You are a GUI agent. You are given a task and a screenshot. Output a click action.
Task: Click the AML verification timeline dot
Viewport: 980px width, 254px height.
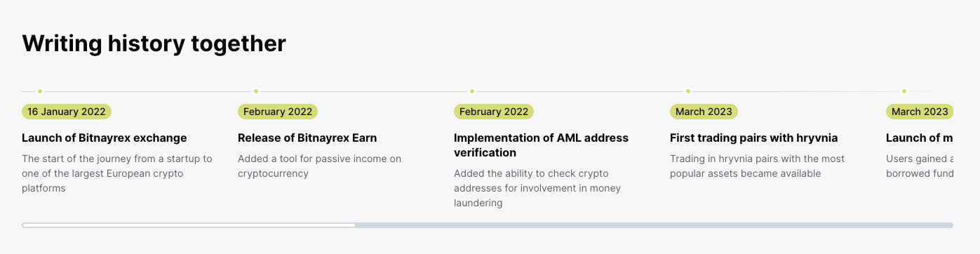coord(472,91)
